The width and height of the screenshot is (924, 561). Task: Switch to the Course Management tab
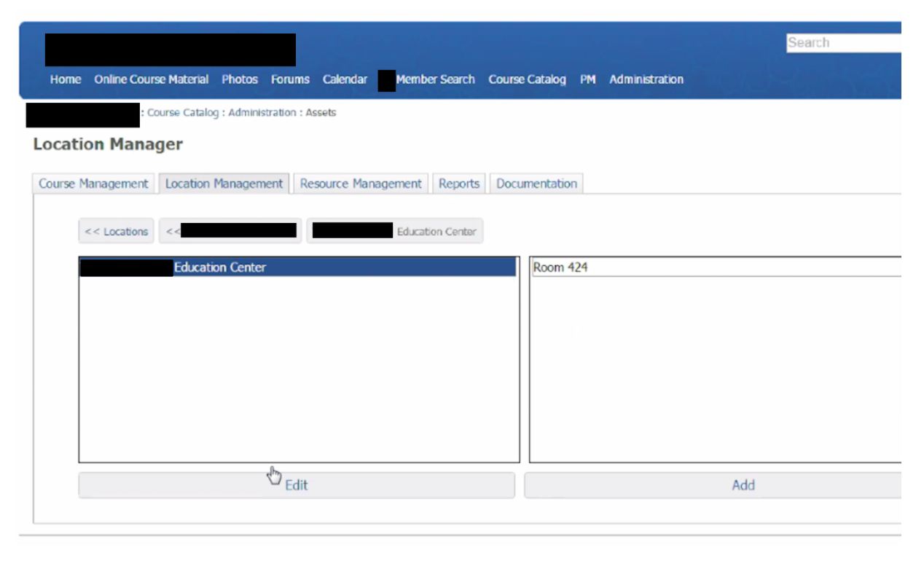(x=93, y=184)
